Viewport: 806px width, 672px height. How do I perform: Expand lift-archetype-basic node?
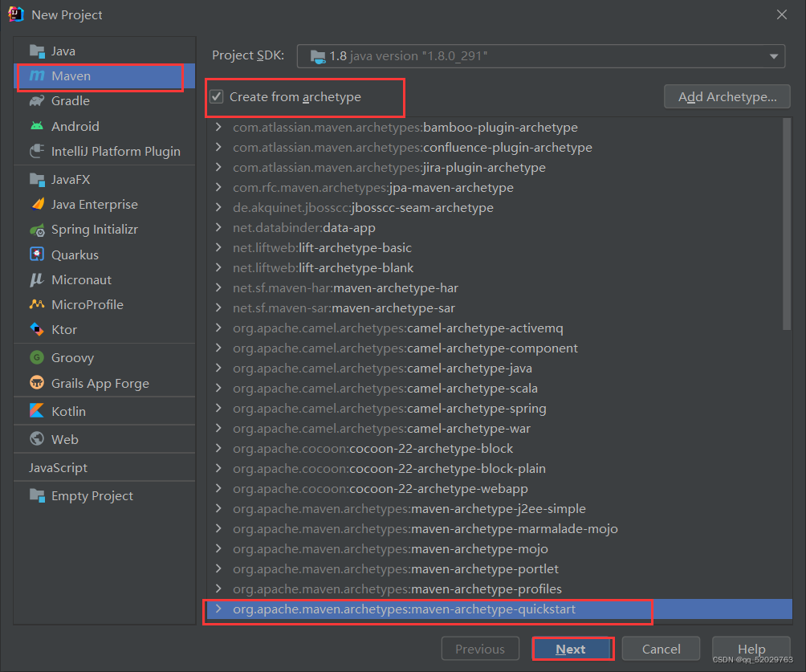coord(218,247)
